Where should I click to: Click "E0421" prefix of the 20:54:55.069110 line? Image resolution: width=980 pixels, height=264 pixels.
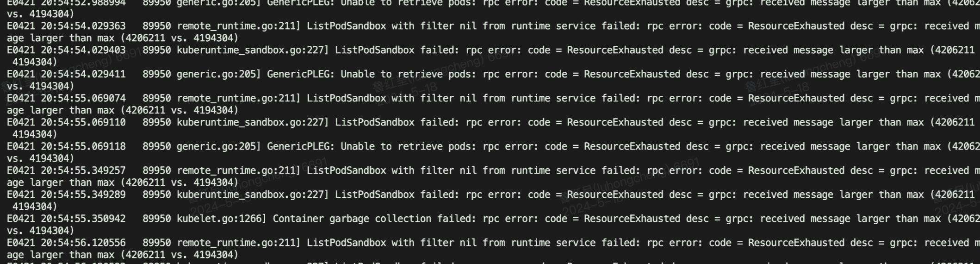[x=21, y=122]
